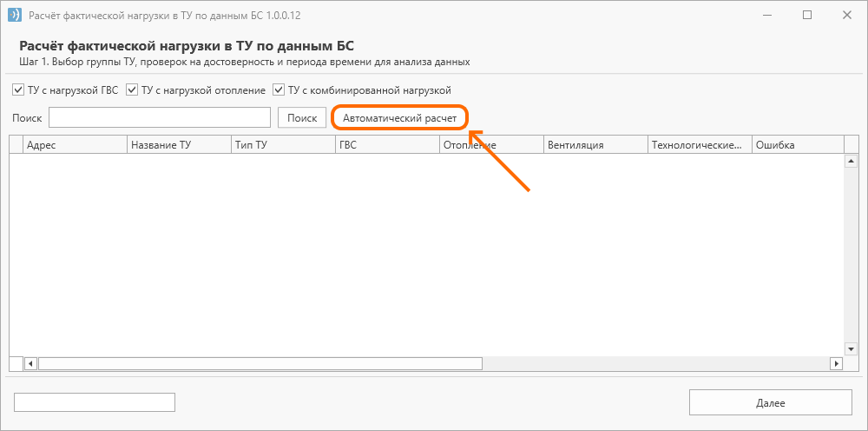
Task: Click the horizontal scrollbar left arrow
Action: pyautogui.click(x=31, y=364)
